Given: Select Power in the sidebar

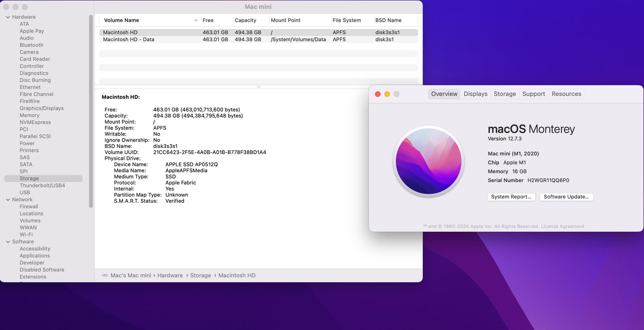Looking at the screenshot, I should pyautogui.click(x=27, y=143).
